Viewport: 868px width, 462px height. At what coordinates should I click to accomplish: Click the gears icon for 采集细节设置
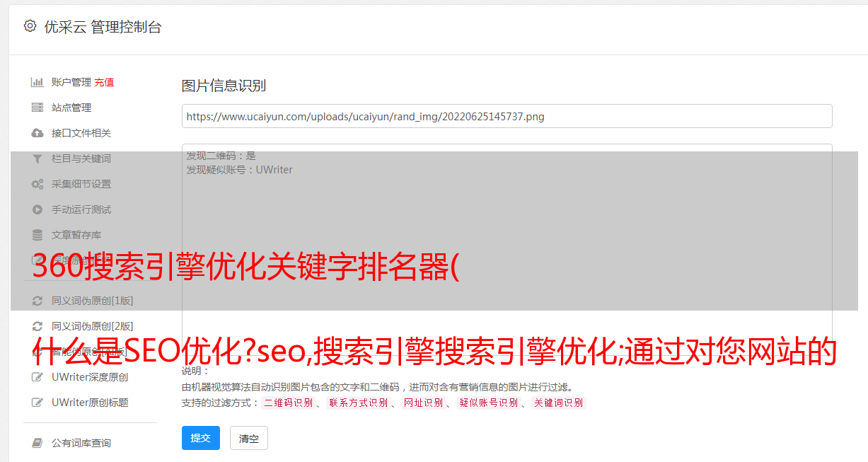point(37,184)
